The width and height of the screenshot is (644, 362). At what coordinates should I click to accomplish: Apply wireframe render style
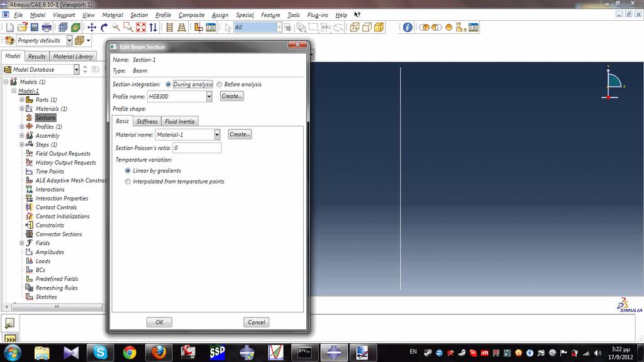[x=355, y=28]
